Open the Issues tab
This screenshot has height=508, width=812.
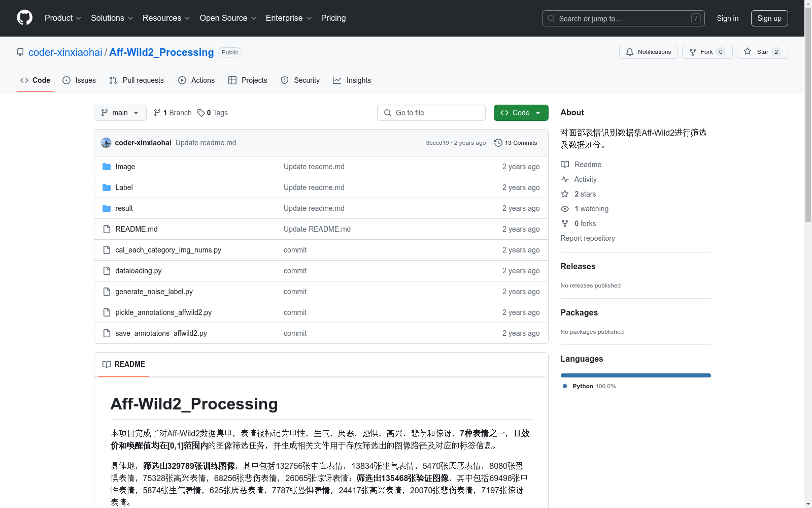point(79,80)
